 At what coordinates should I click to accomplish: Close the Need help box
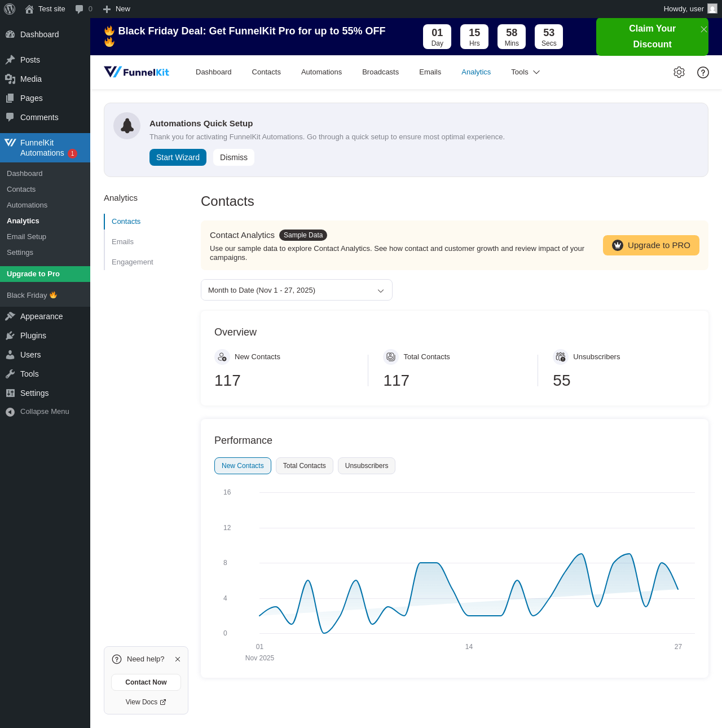[178, 659]
